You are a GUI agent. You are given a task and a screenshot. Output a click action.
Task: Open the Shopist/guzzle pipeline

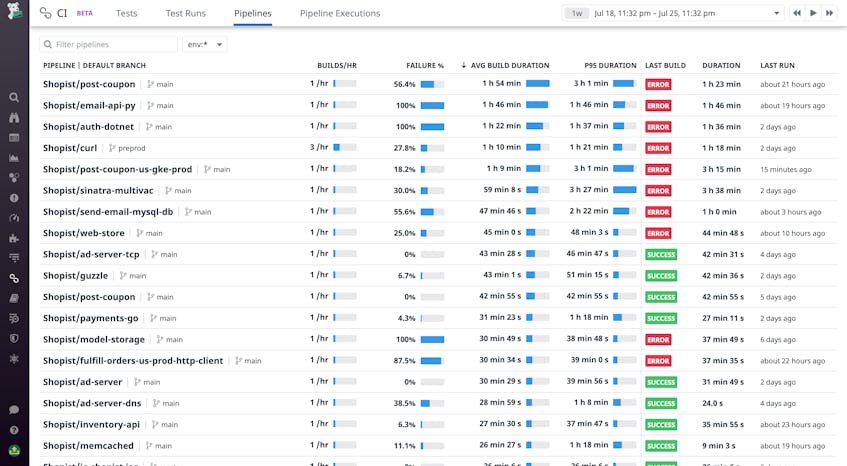click(x=75, y=275)
